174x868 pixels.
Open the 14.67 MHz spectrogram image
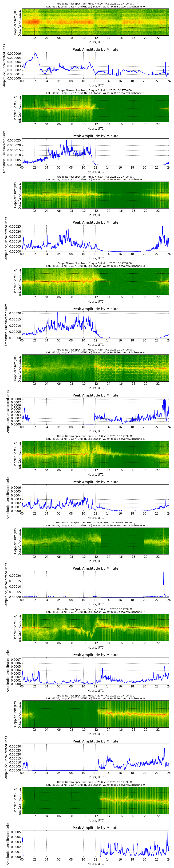tap(96, 541)
